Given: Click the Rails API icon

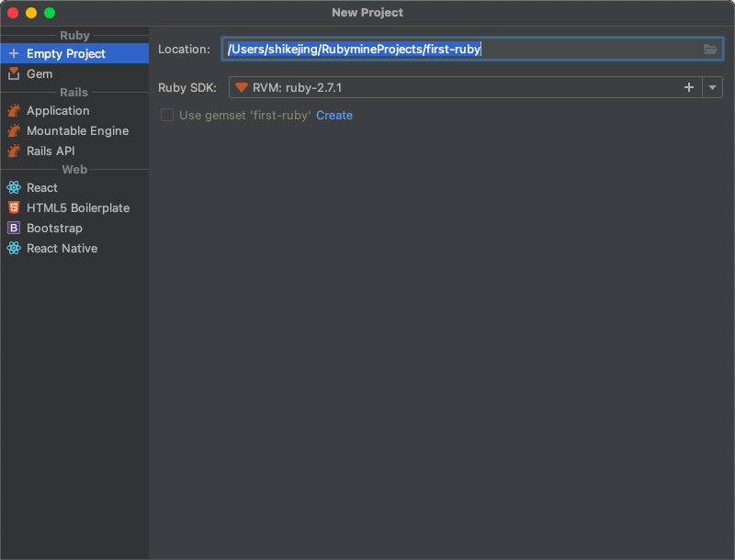Looking at the screenshot, I should click(14, 151).
